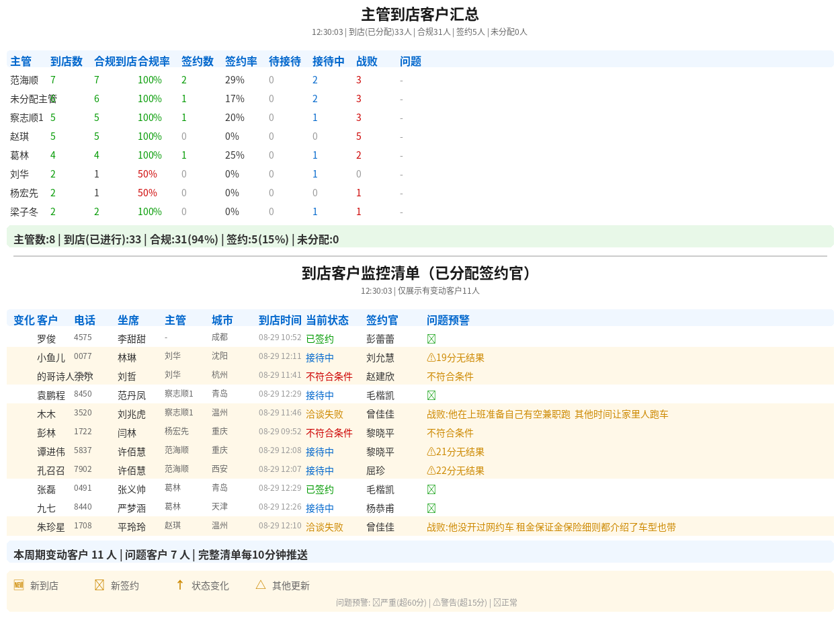Screen dimensions: 840x640
Task: Click the 坐席 column header
Action: coord(128,320)
